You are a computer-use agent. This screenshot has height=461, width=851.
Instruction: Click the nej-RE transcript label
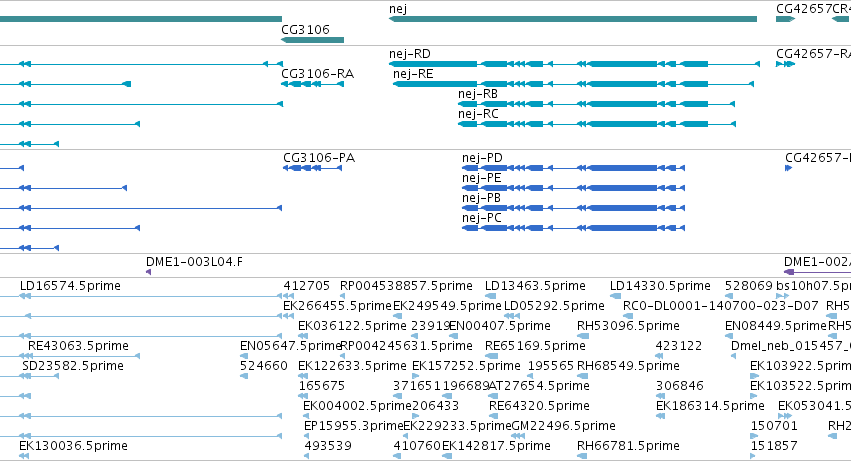coord(413,74)
